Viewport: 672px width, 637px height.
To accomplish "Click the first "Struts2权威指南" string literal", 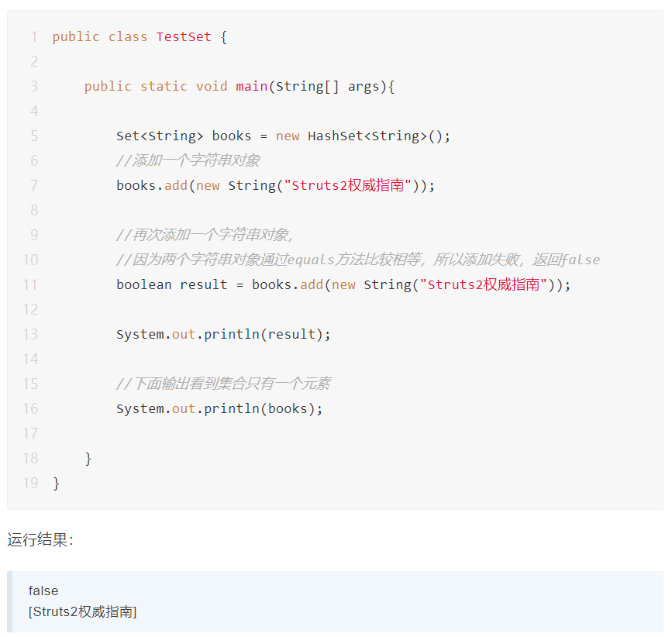I will tap(347, 185).
